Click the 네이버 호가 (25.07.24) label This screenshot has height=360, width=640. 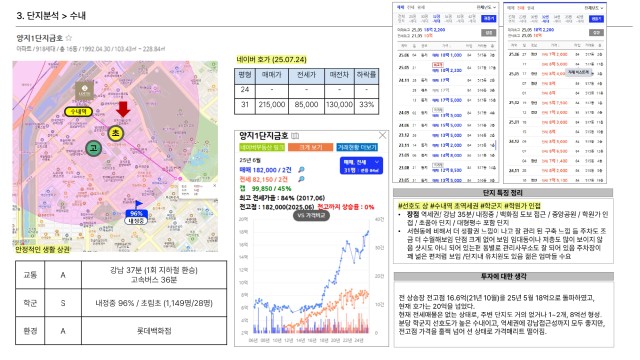coord(271,60)
